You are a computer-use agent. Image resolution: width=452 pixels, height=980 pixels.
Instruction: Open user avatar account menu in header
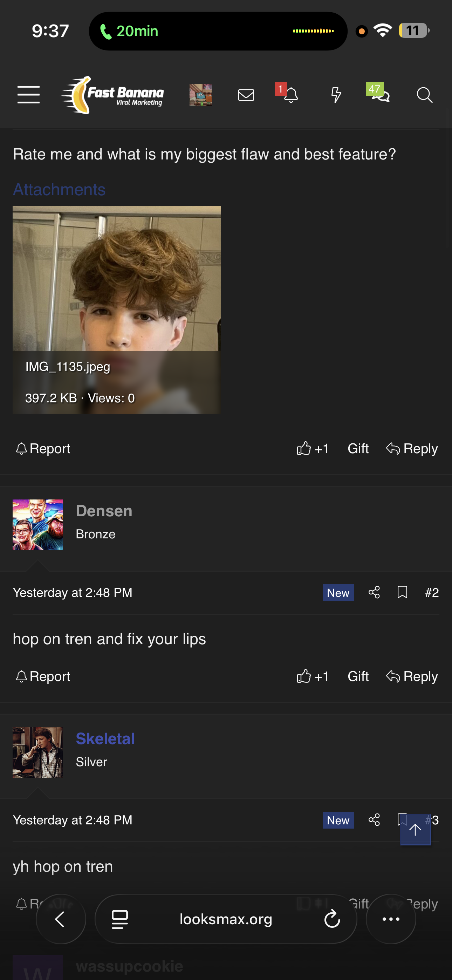coord(200,95)
